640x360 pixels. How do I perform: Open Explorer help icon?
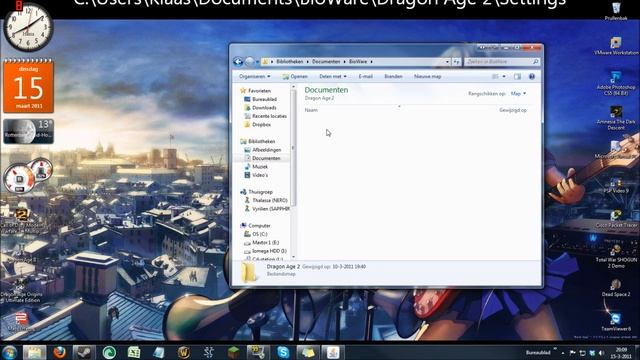point(531,77)
